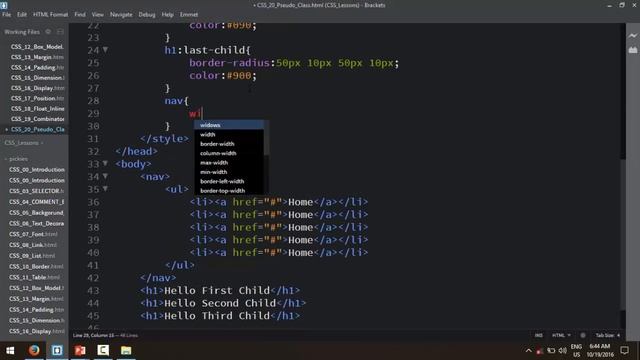Open the Emmet menu

[x=189, y=14]
